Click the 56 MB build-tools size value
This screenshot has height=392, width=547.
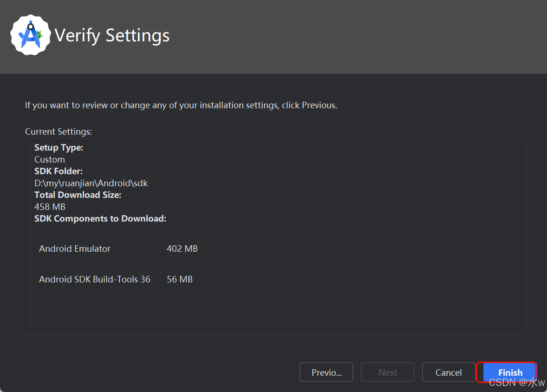(x=180, y=279)
